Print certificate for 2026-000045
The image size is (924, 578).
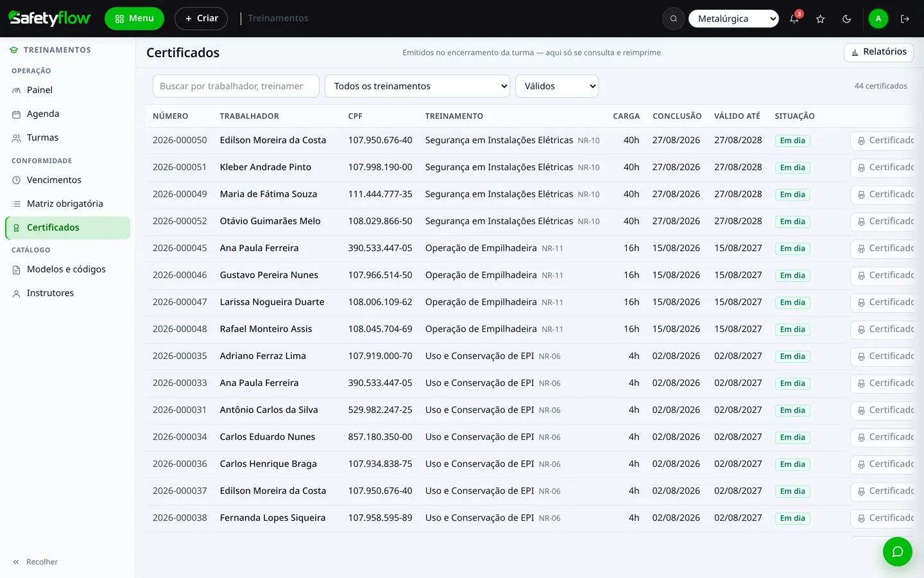click(x=884, y=249)
